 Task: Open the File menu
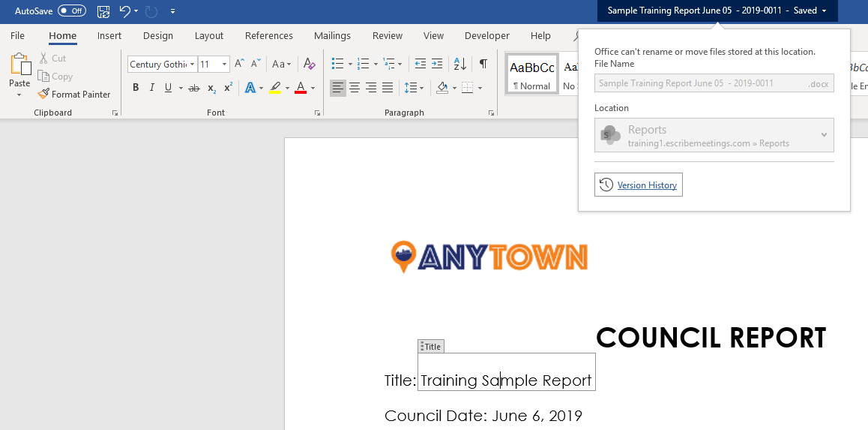coord(18,35)
